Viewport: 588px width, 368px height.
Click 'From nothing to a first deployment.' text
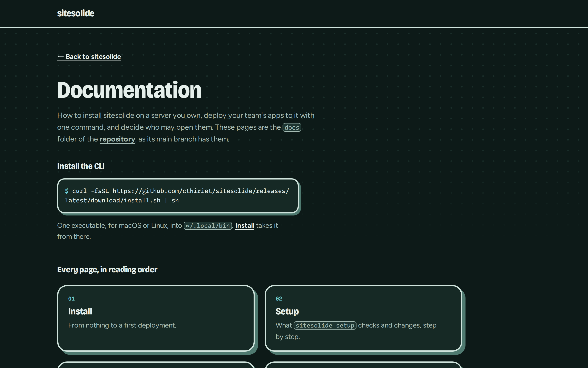[122, 325]
